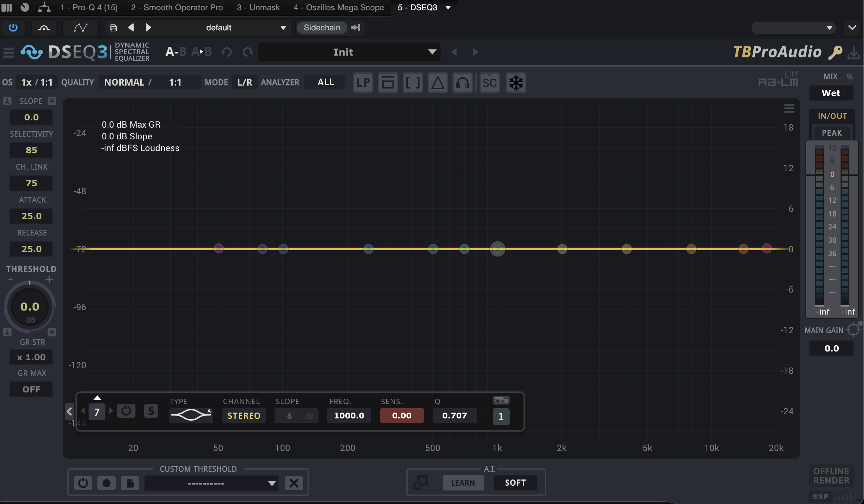Image resolution: width=864 pixels, height=504 pixels.
Task: Toggle the headphones listen button
Action: coord(463,83)
